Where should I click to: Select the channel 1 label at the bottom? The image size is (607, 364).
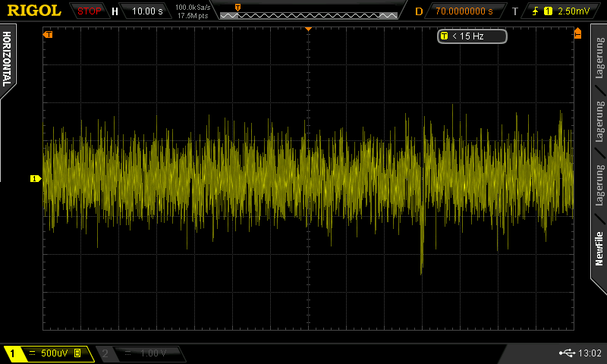pos(12,353)
